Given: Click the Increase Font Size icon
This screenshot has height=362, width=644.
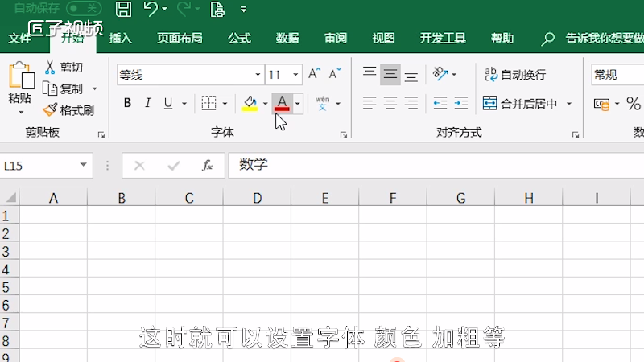Looking at the screenshot, I should point(315,75).
